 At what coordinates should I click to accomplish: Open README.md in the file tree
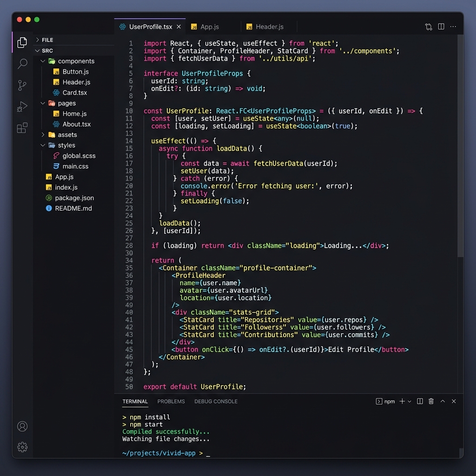[73, 208]
